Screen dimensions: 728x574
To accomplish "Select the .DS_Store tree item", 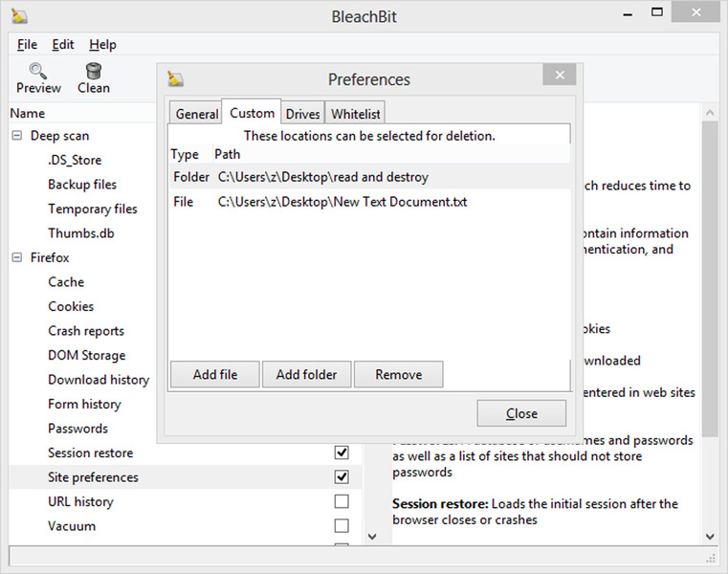I will tap(75, 160).
